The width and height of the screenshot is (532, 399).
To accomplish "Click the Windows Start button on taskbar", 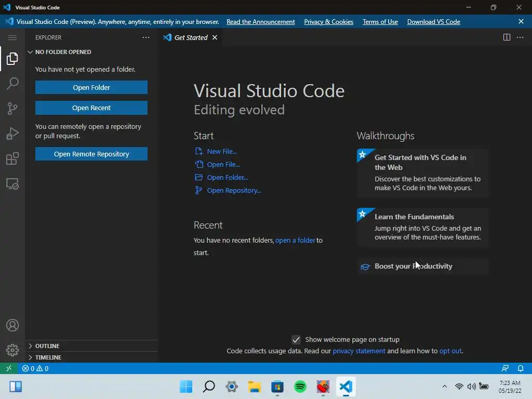I will tap(186, 387).
